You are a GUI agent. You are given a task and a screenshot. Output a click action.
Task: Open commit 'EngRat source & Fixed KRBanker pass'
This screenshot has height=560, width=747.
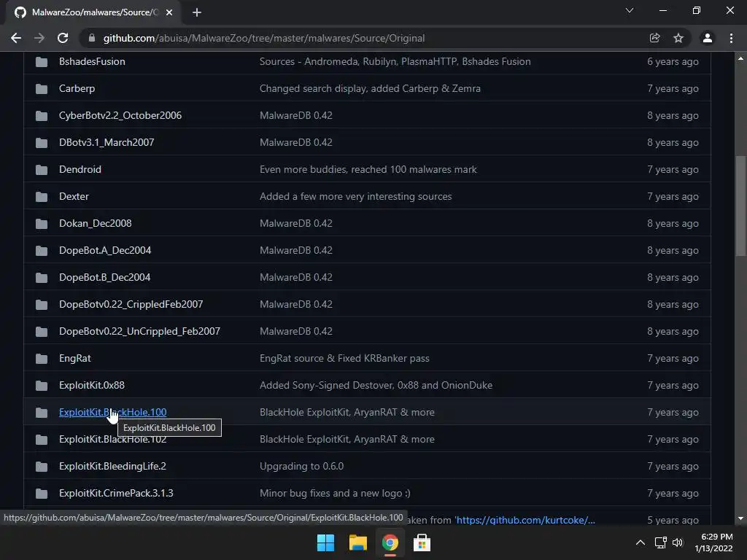click(344, 358)
